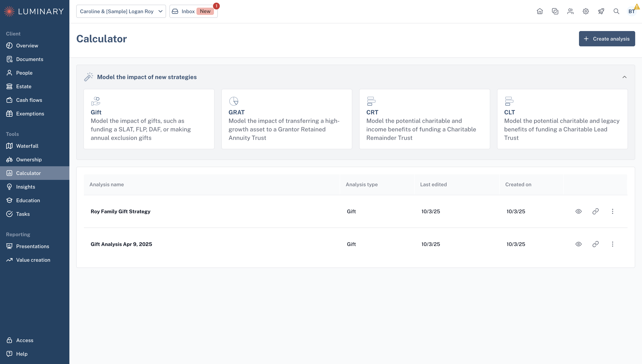Select the CRT strategy card

424,119
